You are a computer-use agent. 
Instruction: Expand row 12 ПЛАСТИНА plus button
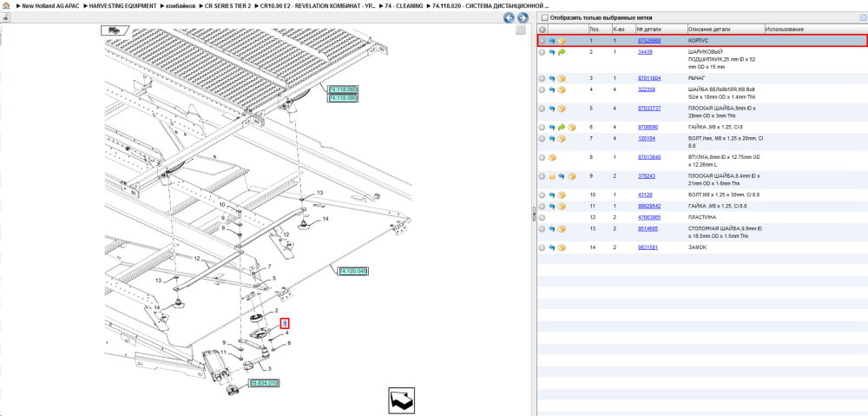pos(542,218)
